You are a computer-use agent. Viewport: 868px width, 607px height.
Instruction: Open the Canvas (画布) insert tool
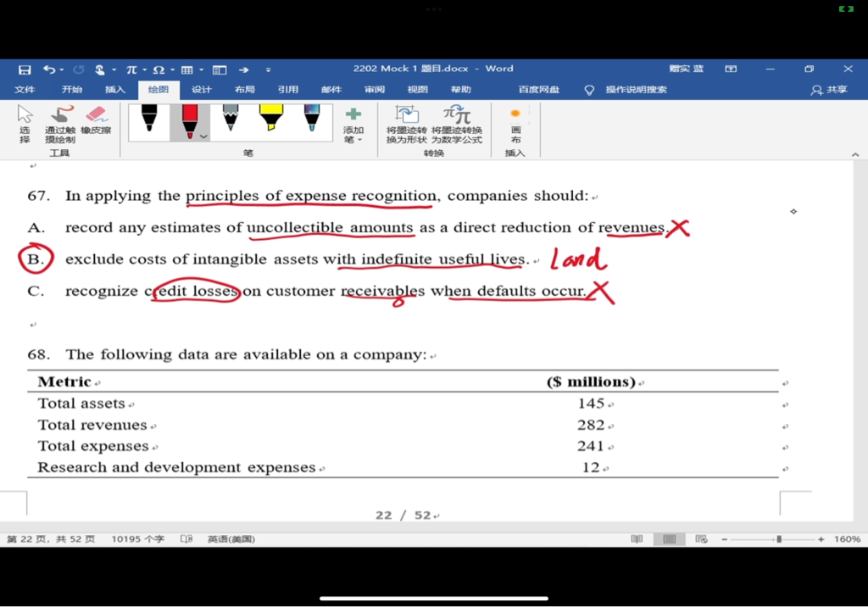(x=515, y=124)
